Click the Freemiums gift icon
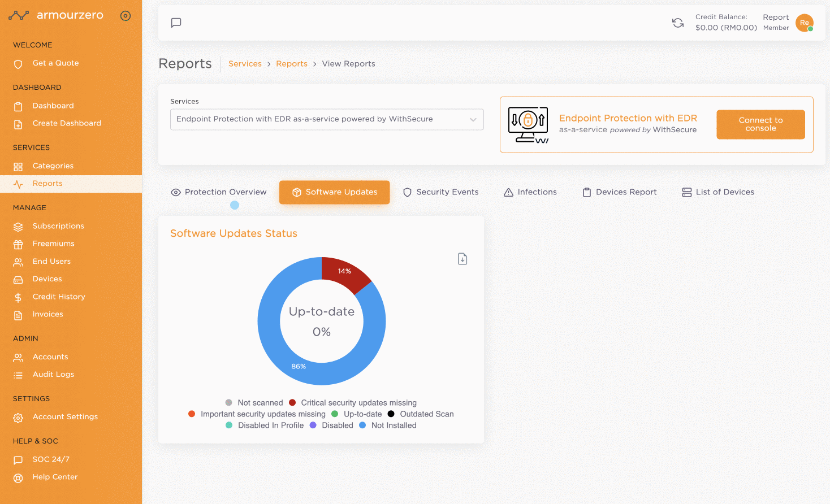The height and width of the screenshot is (504, 830). click(18, 244)
